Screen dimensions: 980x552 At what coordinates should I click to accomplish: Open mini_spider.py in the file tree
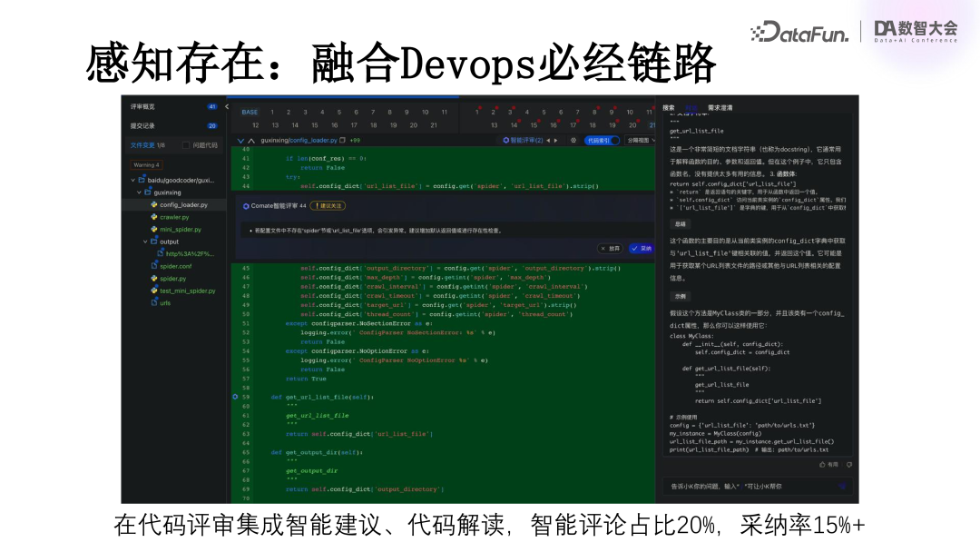[181, 229]
